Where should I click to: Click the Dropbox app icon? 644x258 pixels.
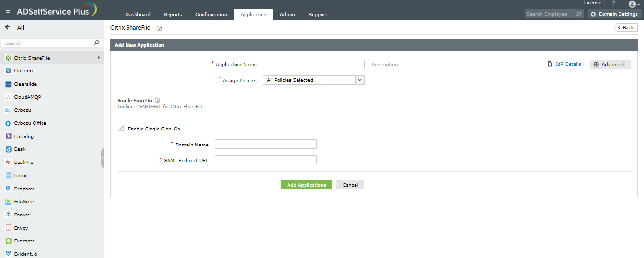pyautogui.click(x=8, y=189)
